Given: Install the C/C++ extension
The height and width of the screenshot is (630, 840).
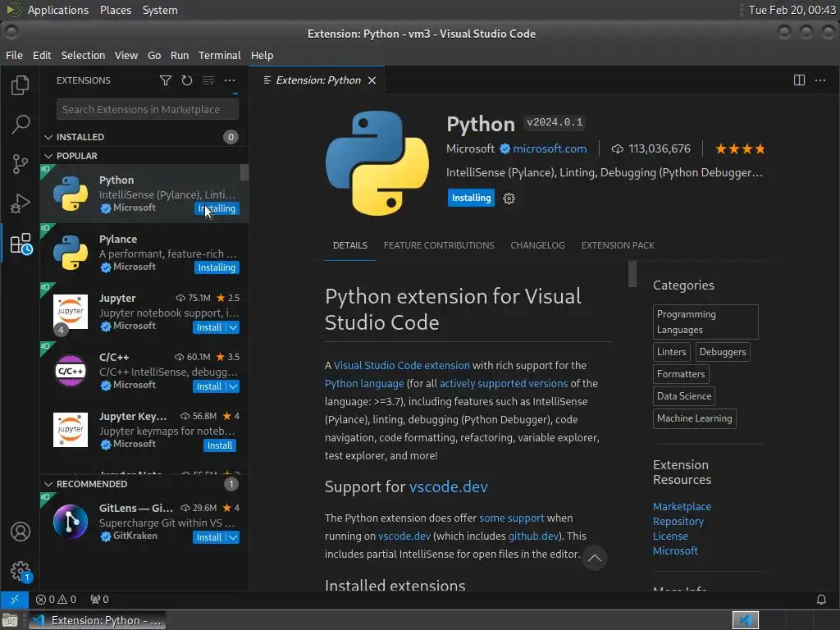Looking at the screenshot, I should 209,386.
